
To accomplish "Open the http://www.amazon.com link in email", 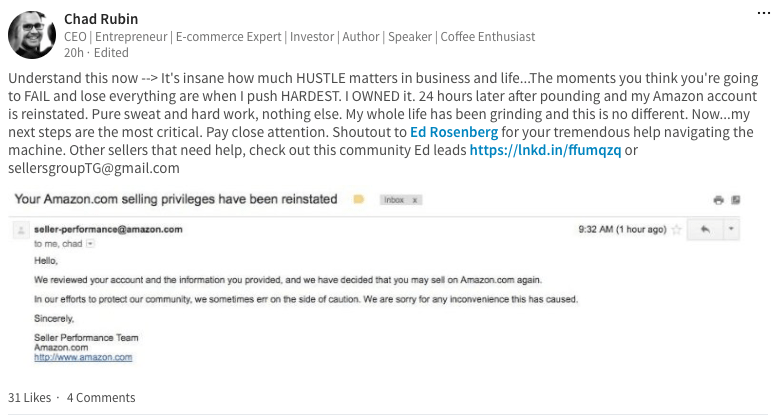I will coord(83,357).
